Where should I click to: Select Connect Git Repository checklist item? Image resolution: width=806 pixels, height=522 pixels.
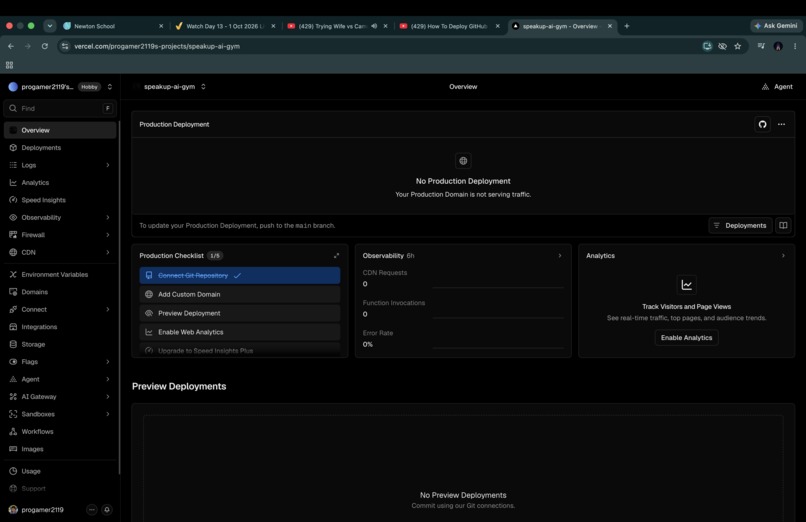240,275
